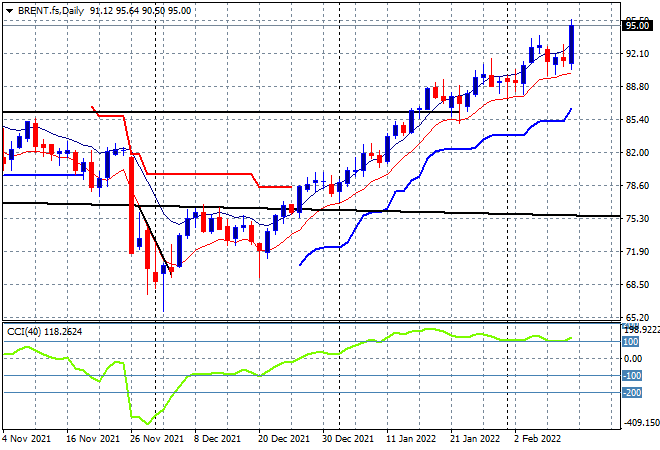Select the lower black long-term average line

(311, 209)
